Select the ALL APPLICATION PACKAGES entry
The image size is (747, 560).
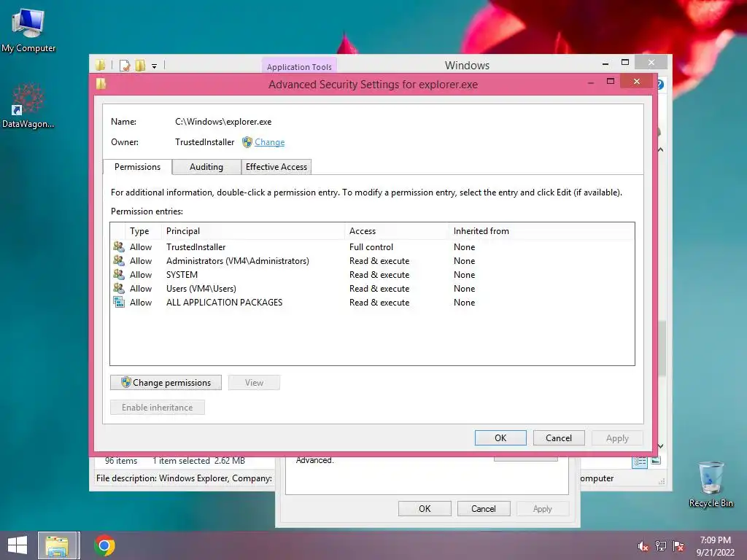tap(372, 303)
